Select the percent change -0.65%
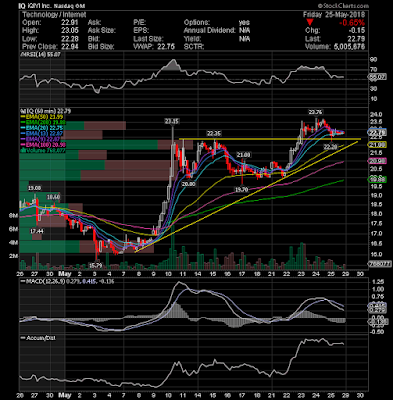Screen dimensions: 393x400 pyautogui.click(x=352, y=23)
